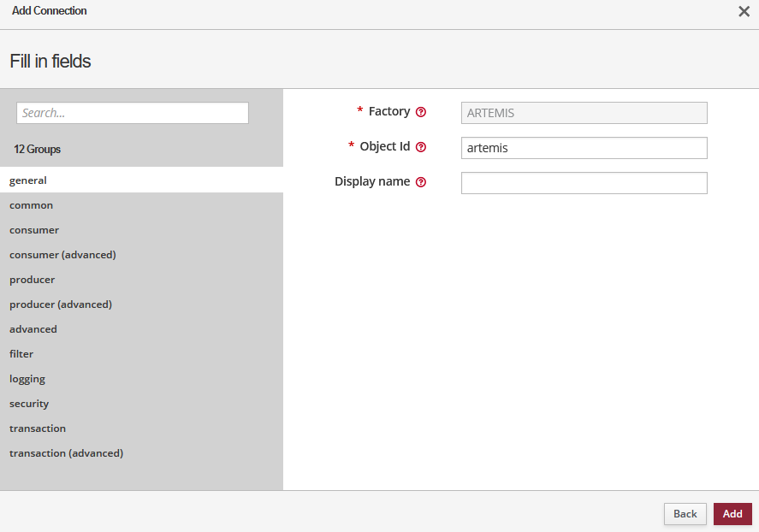
Task: Select the security group
Action: 29,404
